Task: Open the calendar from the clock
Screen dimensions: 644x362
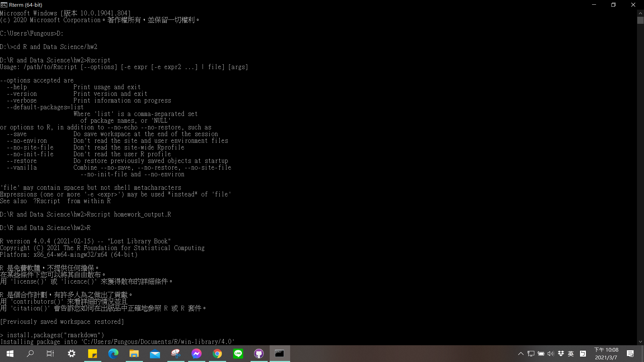Action: (606, 353)
